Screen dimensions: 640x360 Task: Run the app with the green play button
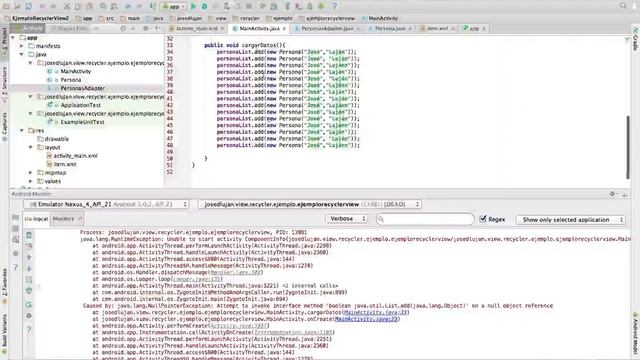click(x=193, y=6)
